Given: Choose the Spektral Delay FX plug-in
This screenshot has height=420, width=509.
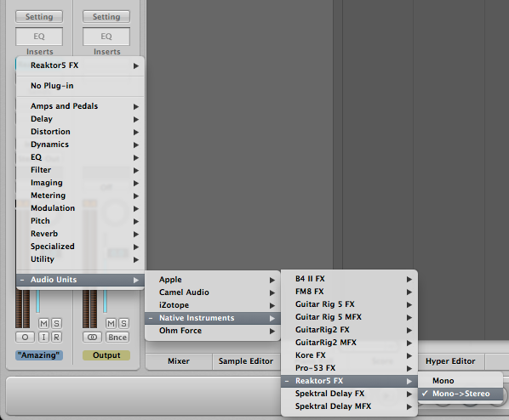Looking at the screenshot, I should tap(349, 394).
